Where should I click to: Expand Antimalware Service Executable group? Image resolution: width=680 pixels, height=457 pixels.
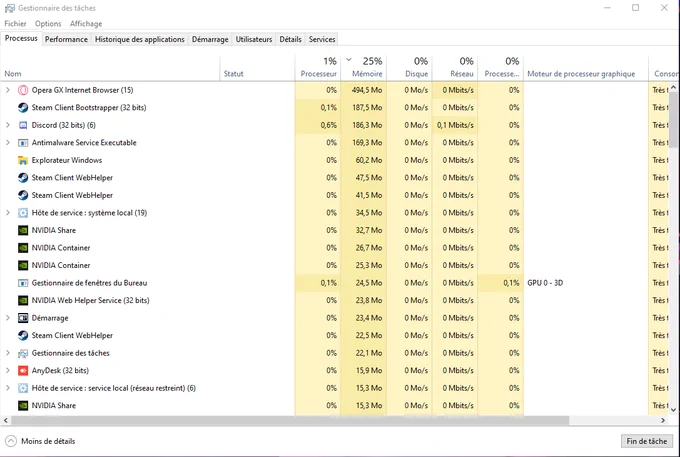pyautogui.click(x=7, y=143)
